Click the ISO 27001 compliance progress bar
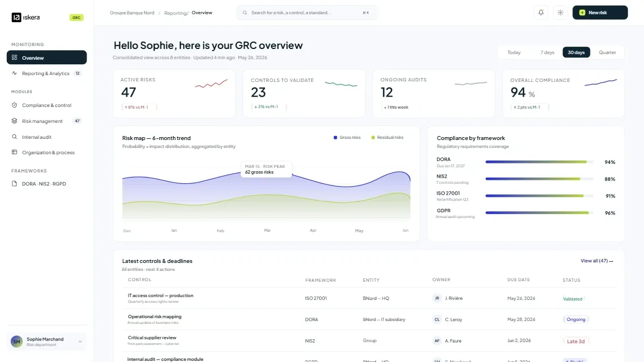The height and width of the screenshot is (362, 644). coord(539,196)
